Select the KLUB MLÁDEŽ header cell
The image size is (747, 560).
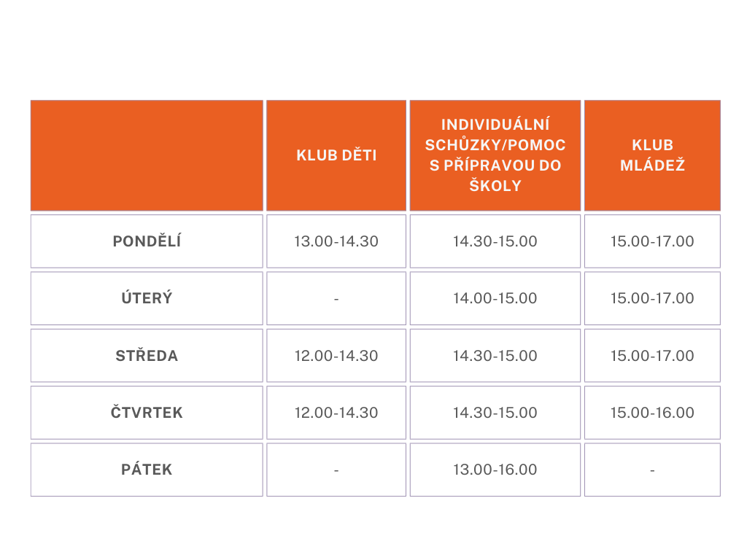click(x=652, y=155)
